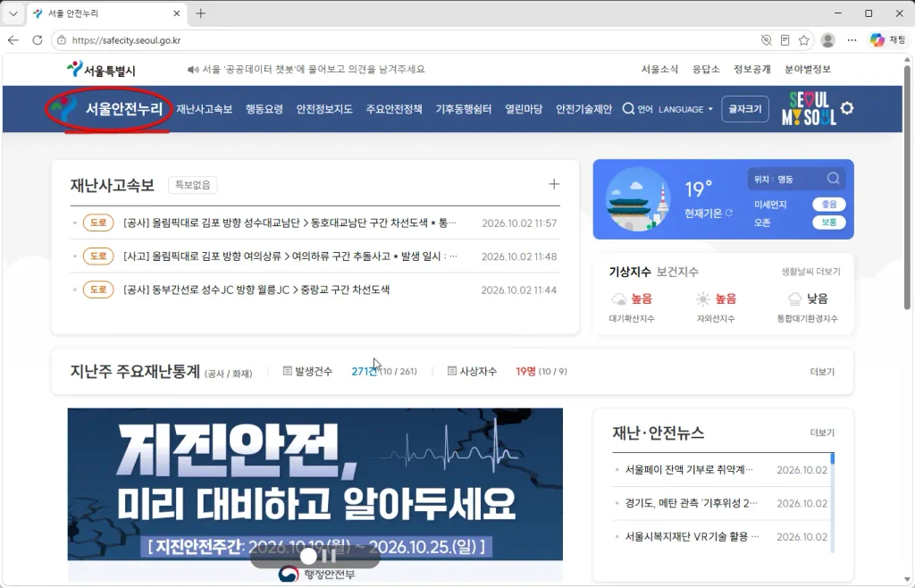The width and height of the screenshot is (915, 588).
Task: Open browser settings and more menu
Action: click(852, 40)
